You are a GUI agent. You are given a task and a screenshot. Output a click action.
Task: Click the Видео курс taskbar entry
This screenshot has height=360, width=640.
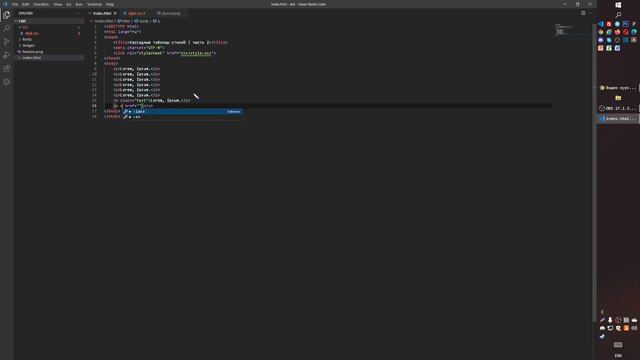click(x=618, y=88)
